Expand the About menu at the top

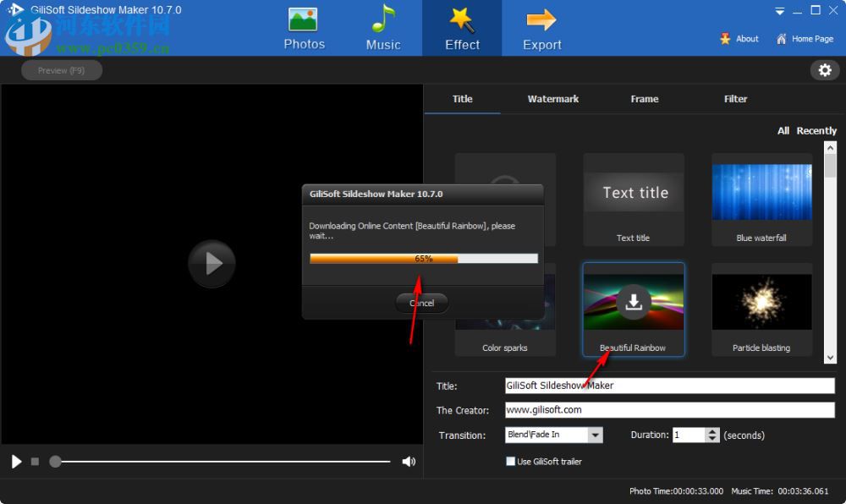point(739,39)
